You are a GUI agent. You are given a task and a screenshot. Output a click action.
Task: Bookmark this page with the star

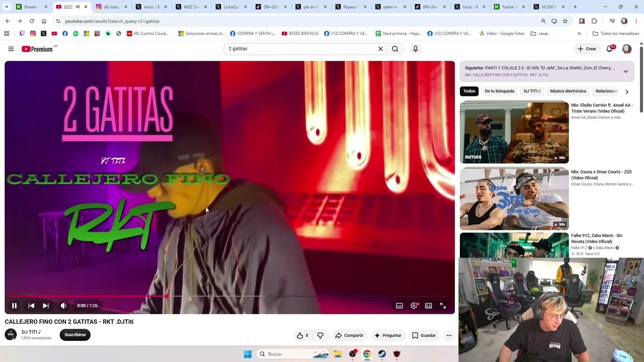pyautogui.click(x=565, y=21)
